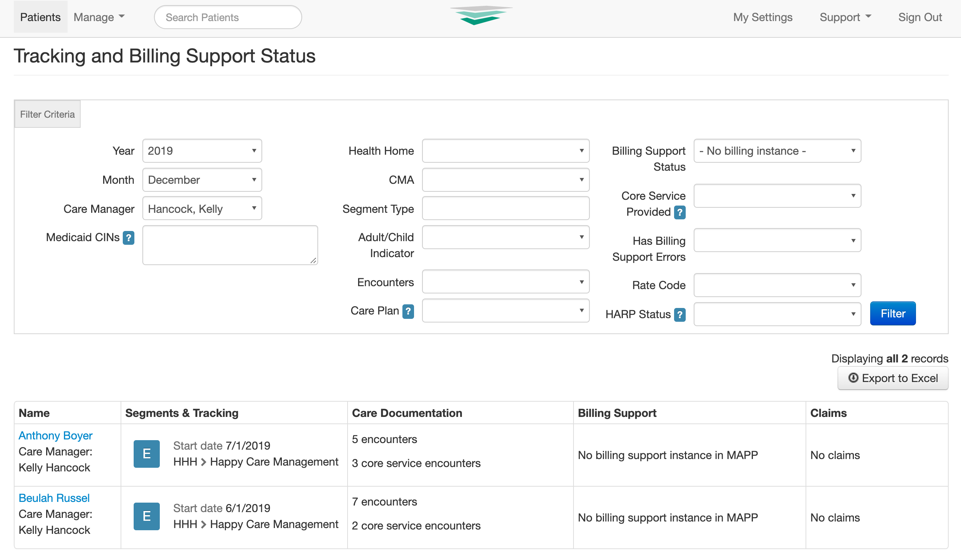Viewport: 961px width, 560px height.
Task: Open the Care Plan dropdown
Action: click(x=506, y=311)
